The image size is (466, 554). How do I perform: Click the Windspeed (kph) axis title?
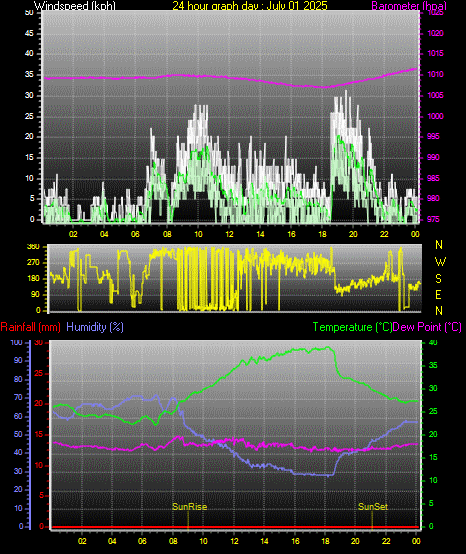pyautogui.click(x=75, y=6)
